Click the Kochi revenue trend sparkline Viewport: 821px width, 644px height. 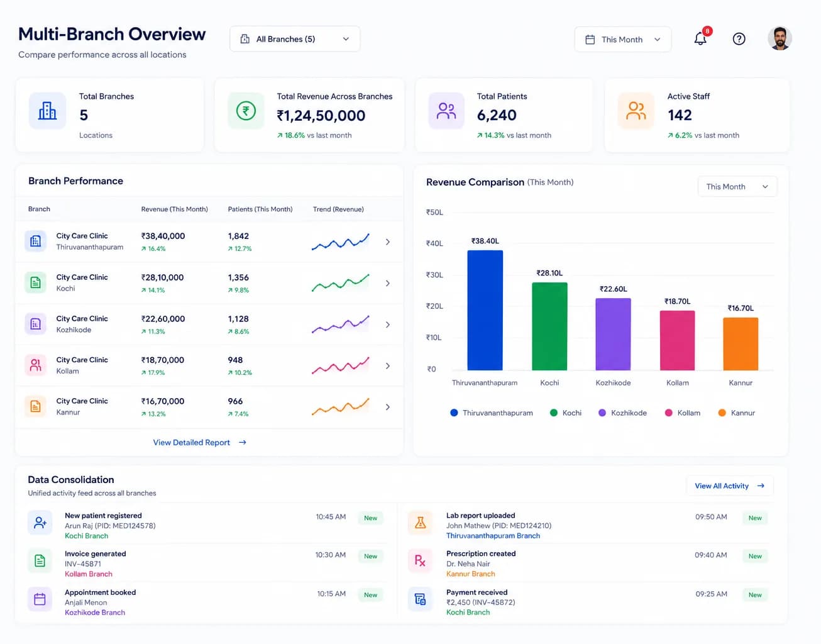[x=340, y=283]
